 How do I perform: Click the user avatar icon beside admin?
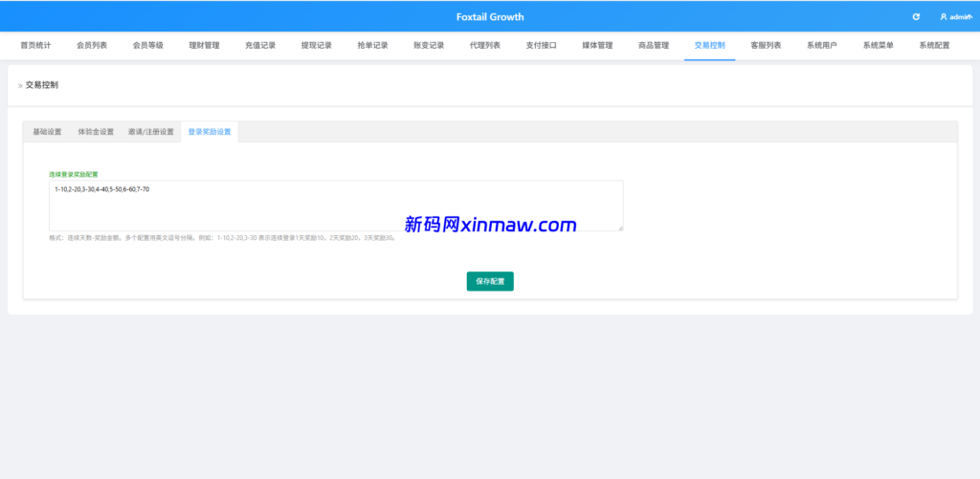pyautogui.click(x=943, y=17)
